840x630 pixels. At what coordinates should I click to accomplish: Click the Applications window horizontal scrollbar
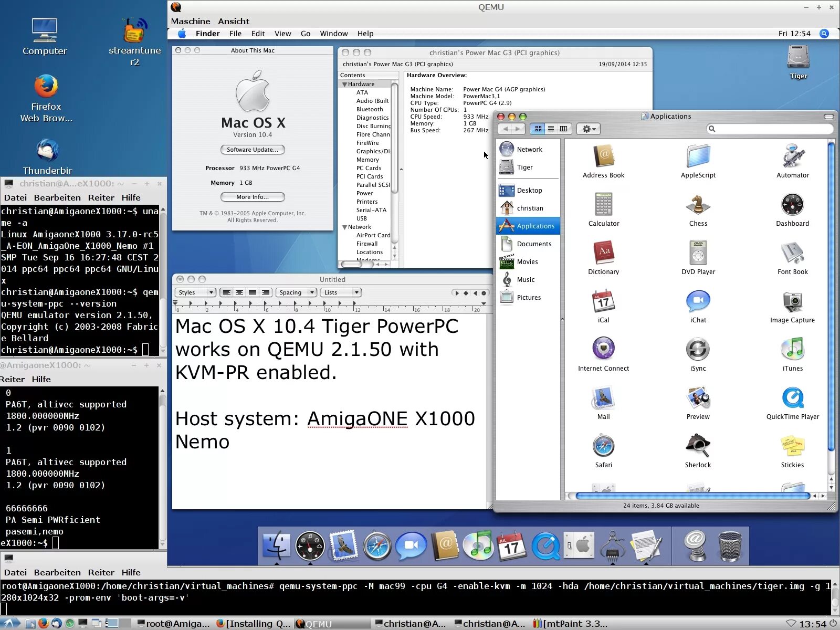click(692, 496)
